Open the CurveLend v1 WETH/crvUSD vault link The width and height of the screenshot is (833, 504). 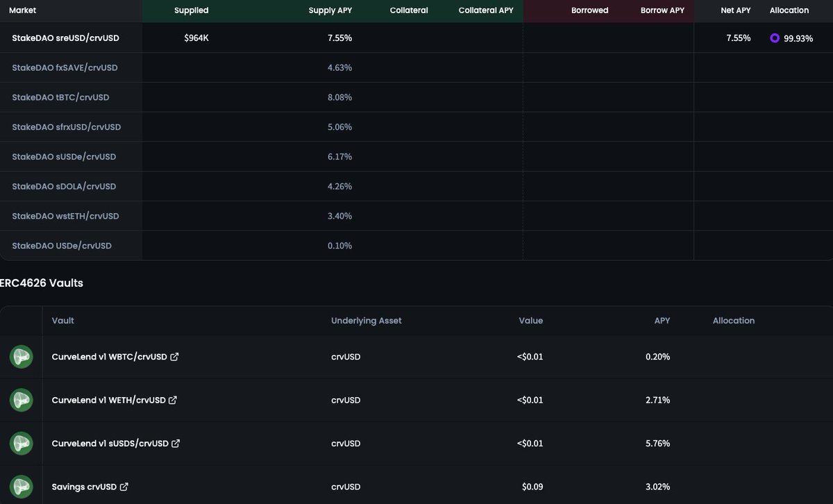[x=109, y=400]
